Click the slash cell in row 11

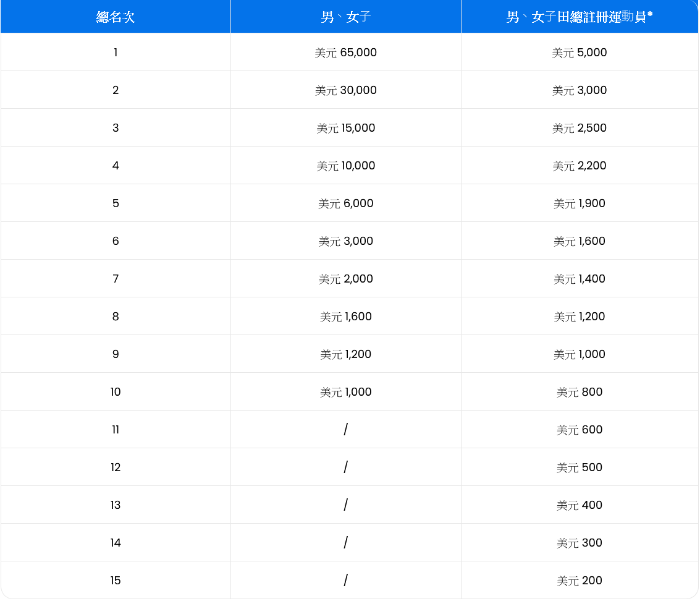point(345,429)
